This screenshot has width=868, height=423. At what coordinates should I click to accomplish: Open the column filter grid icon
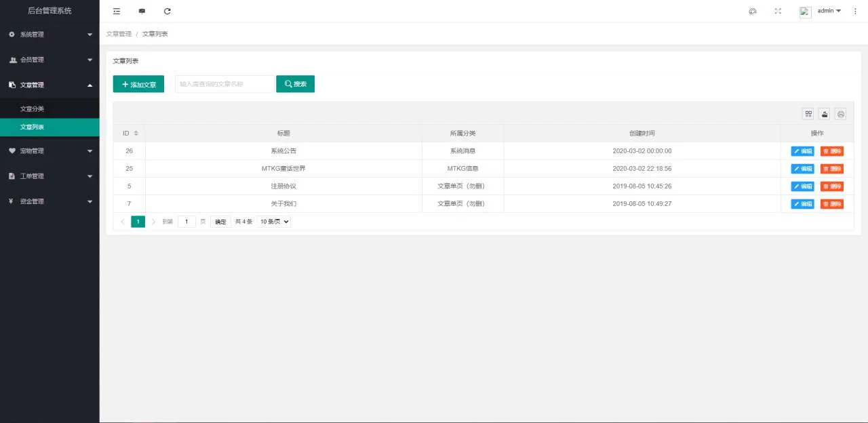point(808,114)
